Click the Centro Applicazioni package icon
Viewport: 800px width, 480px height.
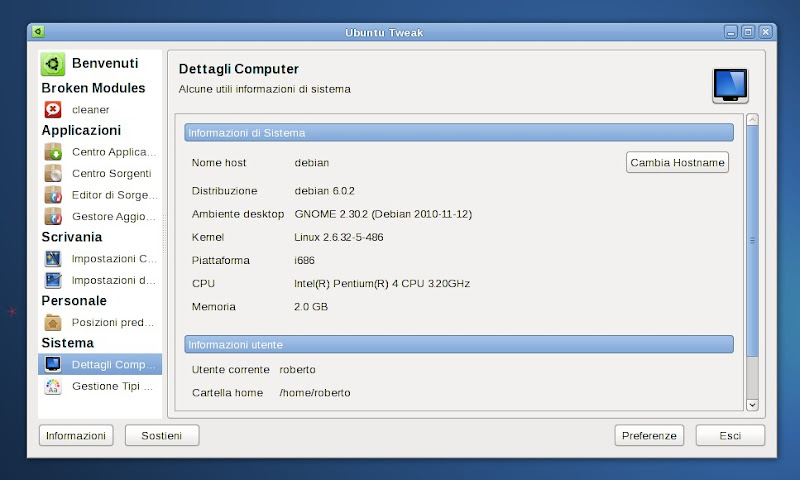53,151
